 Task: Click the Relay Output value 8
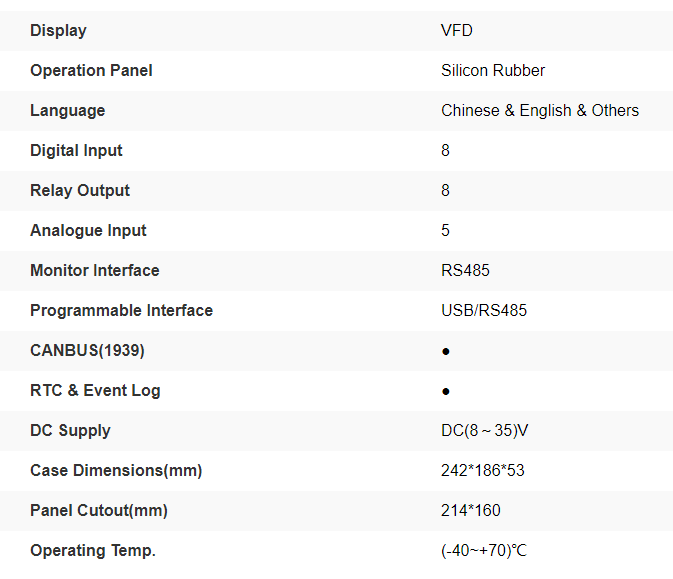[x=445, y=191]
